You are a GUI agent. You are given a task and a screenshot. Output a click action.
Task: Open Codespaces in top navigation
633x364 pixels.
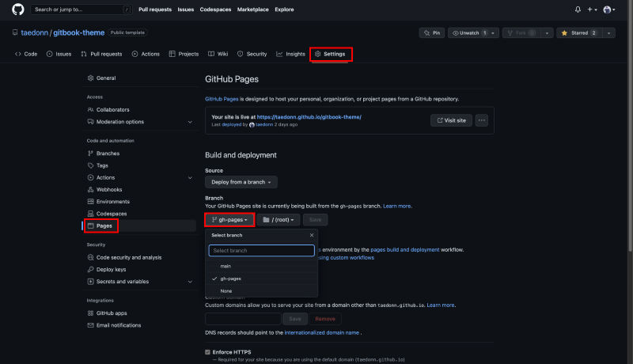tap(215, 9)
